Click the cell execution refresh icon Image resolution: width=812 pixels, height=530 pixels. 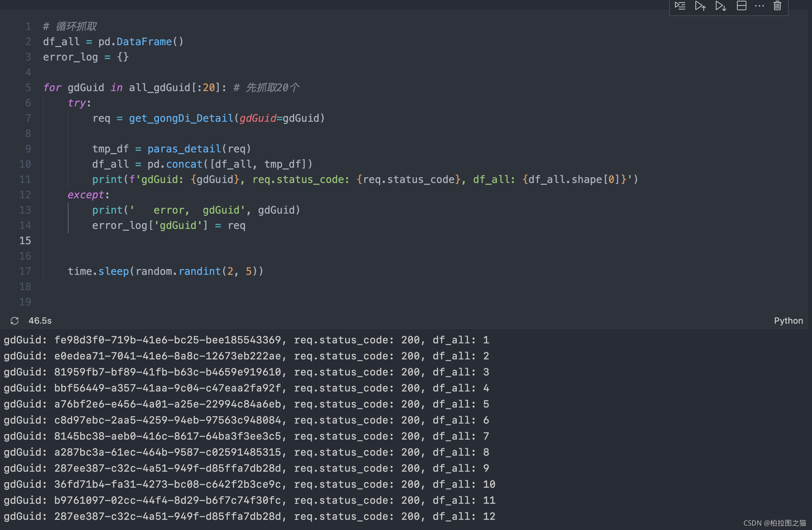tap(15, 321)
